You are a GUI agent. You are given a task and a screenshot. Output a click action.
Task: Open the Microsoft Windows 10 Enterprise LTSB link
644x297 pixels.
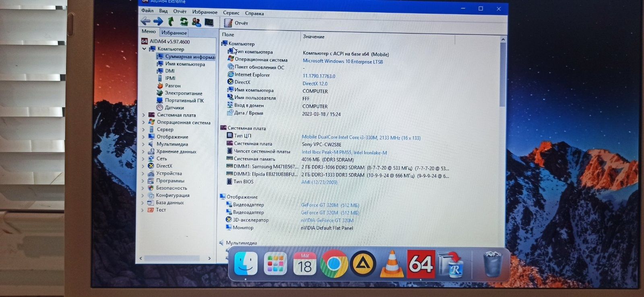point(343,61)
